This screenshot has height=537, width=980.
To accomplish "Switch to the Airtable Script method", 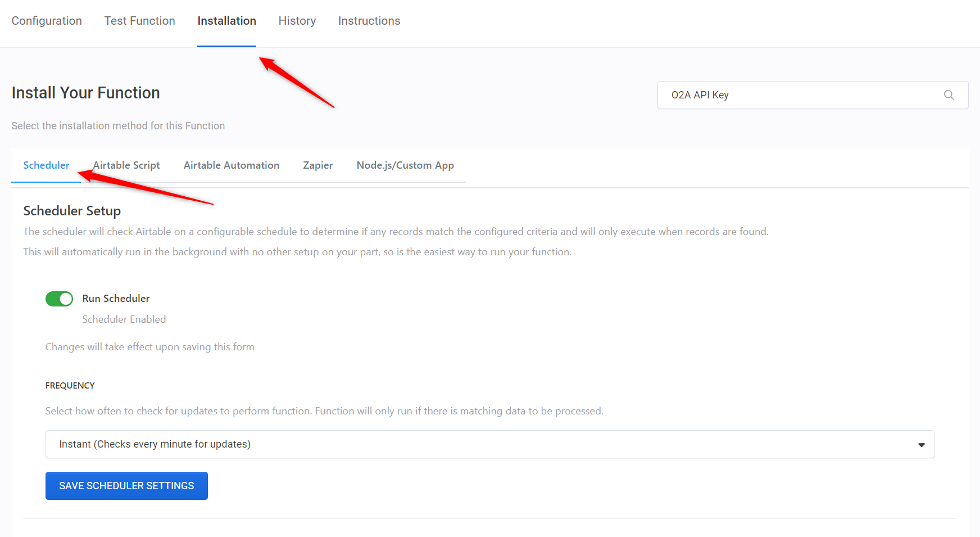I will point(126,165).
